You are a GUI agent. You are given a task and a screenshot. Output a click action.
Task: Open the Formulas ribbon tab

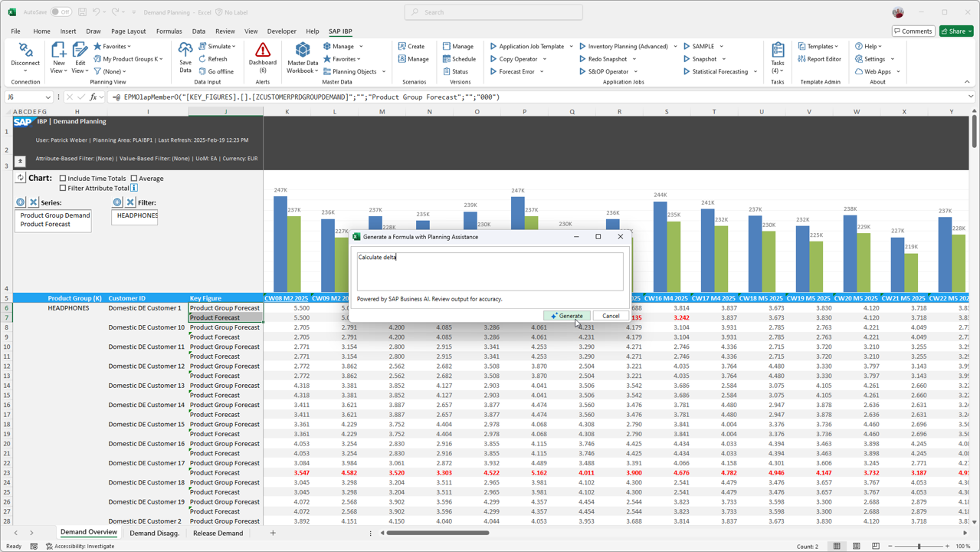click(169, 31)
